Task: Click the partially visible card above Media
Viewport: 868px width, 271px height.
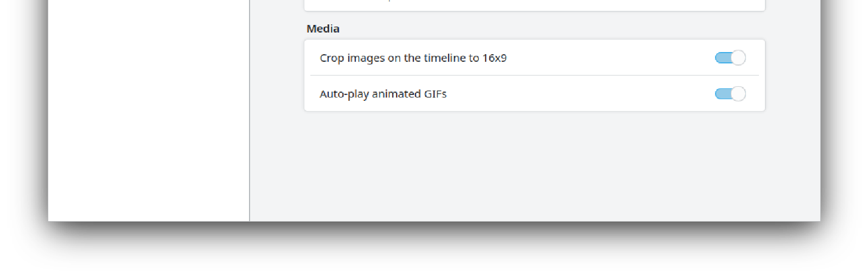Action: (534, 5)
